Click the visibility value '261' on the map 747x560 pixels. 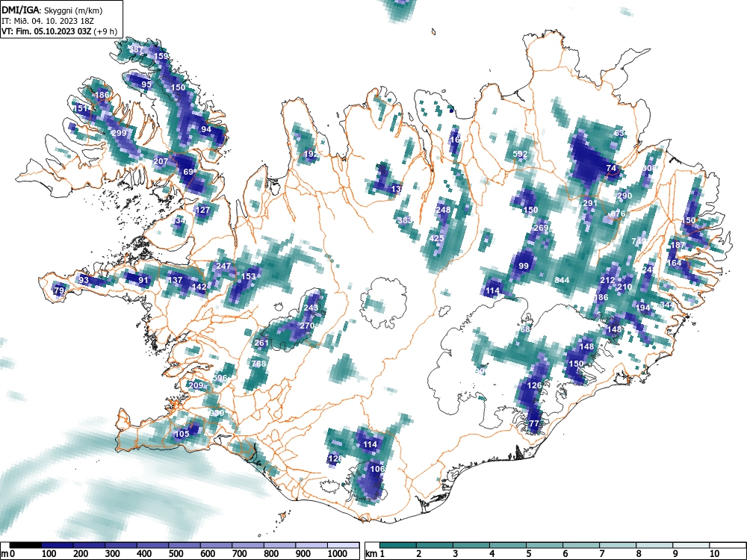(x=261, y=343)
